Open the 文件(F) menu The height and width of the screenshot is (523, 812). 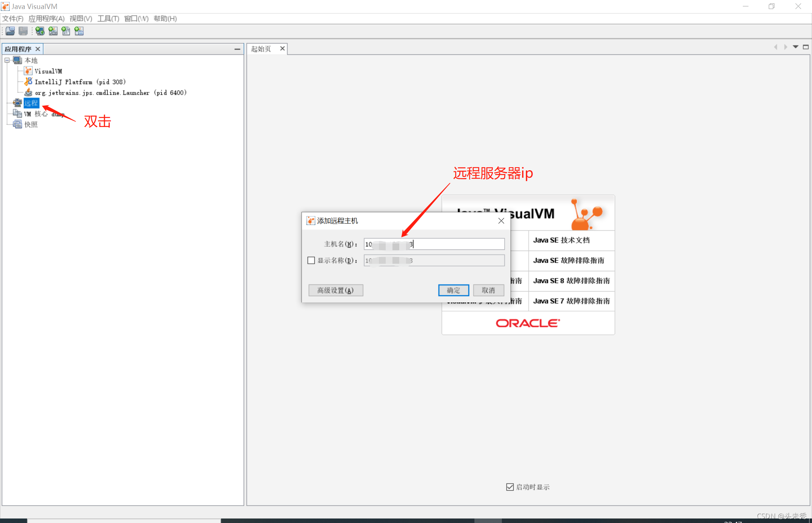coord(13,18)
